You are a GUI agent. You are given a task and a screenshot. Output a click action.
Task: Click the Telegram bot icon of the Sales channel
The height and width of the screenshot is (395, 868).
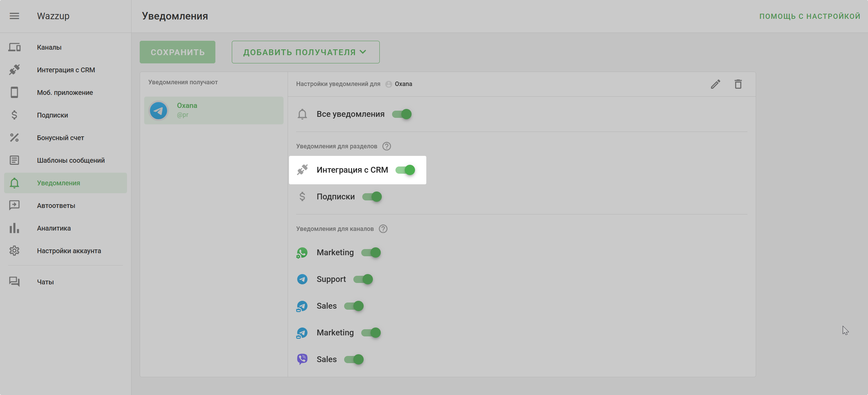(302, 306)
